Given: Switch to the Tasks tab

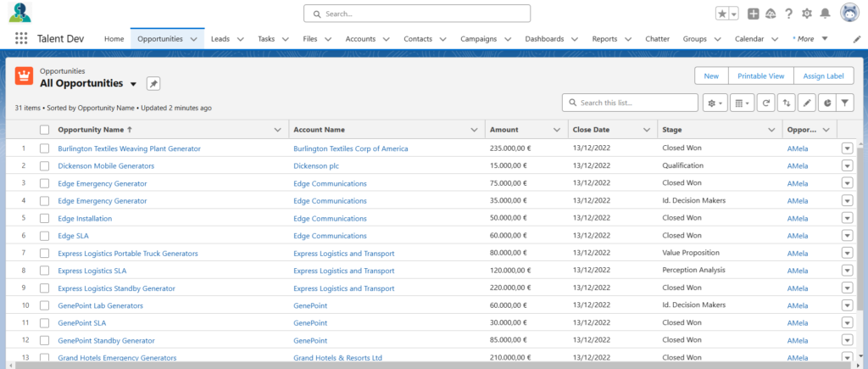Looking at the screenshot, I should 266,39.
